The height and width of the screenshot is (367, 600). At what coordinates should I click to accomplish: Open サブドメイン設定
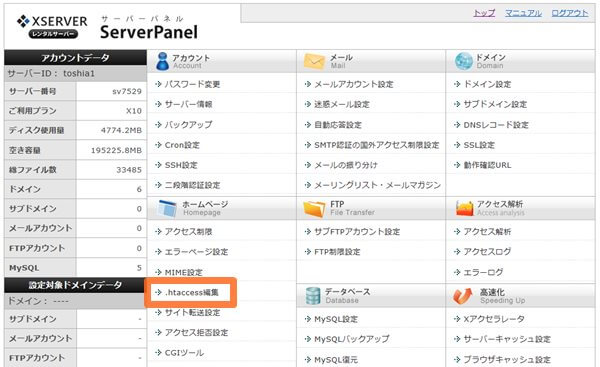(x=496, y=104)
